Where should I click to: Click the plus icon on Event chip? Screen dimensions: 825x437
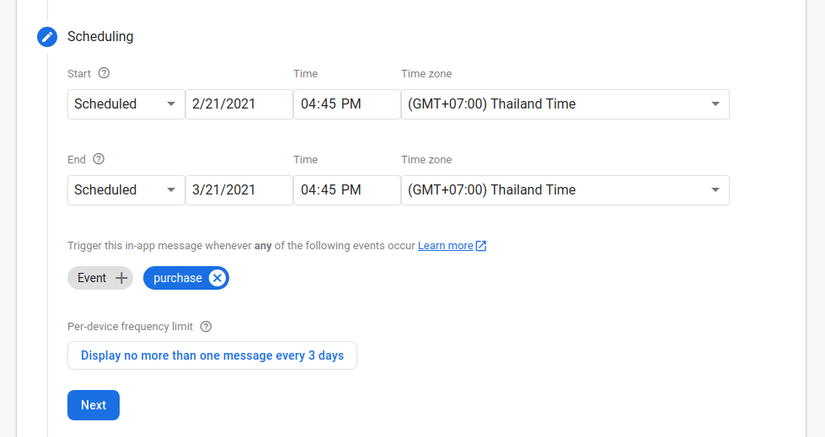pos(121,278)
